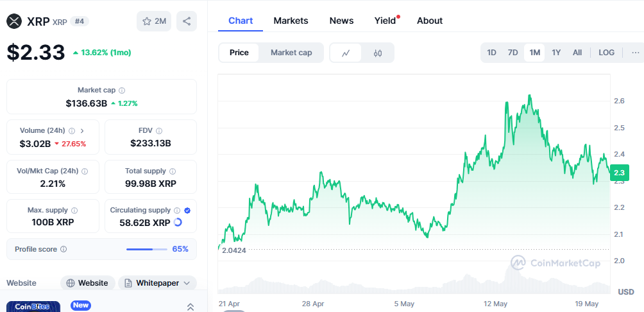Set chart range to 1D

491,53
